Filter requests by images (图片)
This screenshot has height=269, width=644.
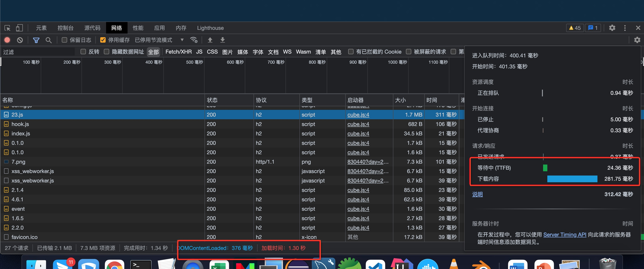pos(228,52)
